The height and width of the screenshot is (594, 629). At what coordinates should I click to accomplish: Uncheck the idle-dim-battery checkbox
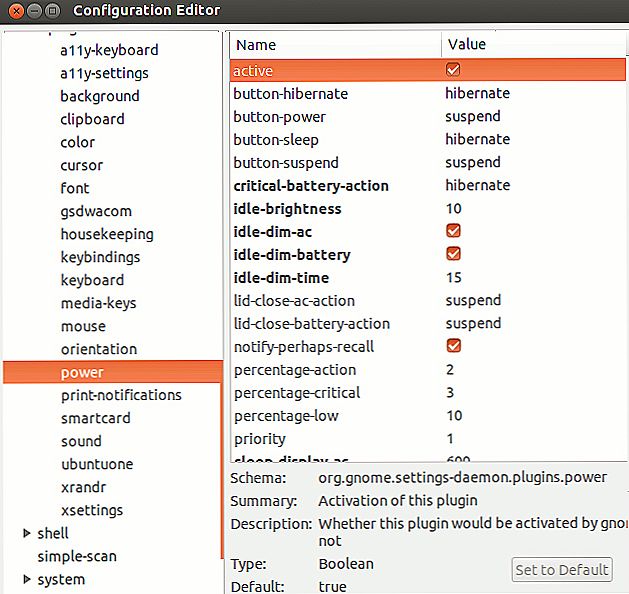(453, 253)
